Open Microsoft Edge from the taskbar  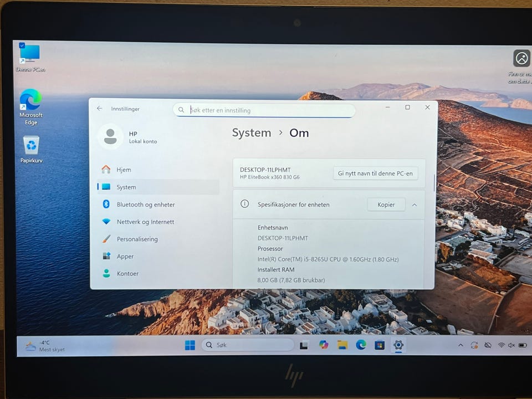pyautogui.click(x=361, y=345)
